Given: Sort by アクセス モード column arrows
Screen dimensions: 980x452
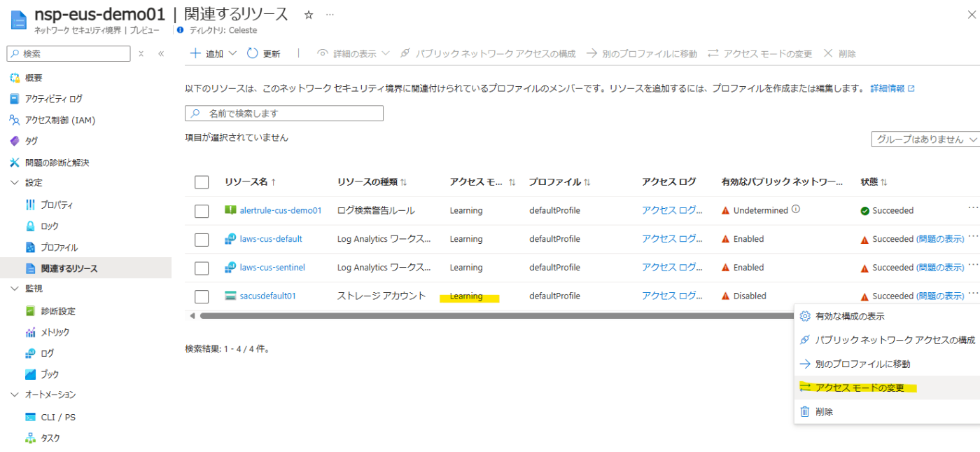Looking at the screenshot, I should 512,182.
